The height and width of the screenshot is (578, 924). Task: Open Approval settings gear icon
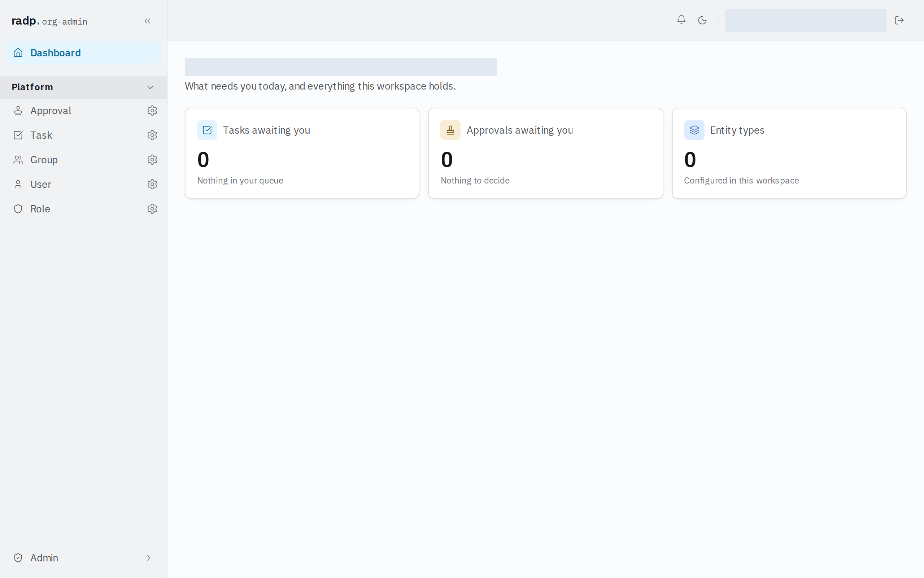pyautogui.click(x=152, y=111)
